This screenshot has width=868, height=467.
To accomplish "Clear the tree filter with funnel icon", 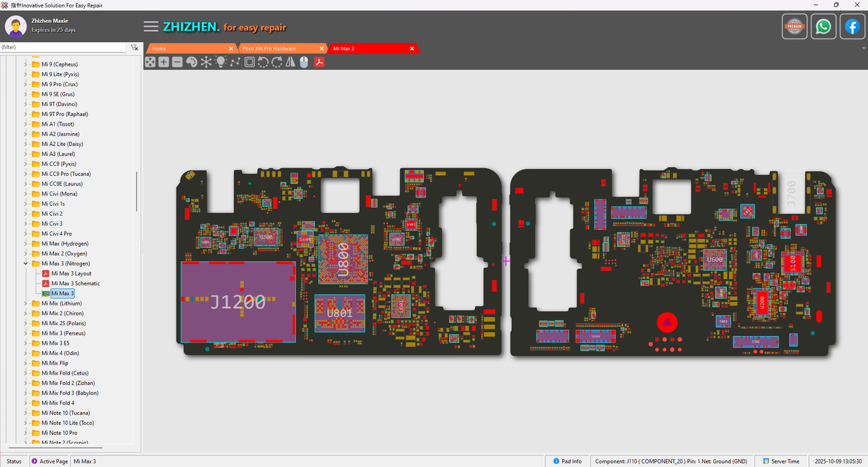I will [x=134, y=48].
